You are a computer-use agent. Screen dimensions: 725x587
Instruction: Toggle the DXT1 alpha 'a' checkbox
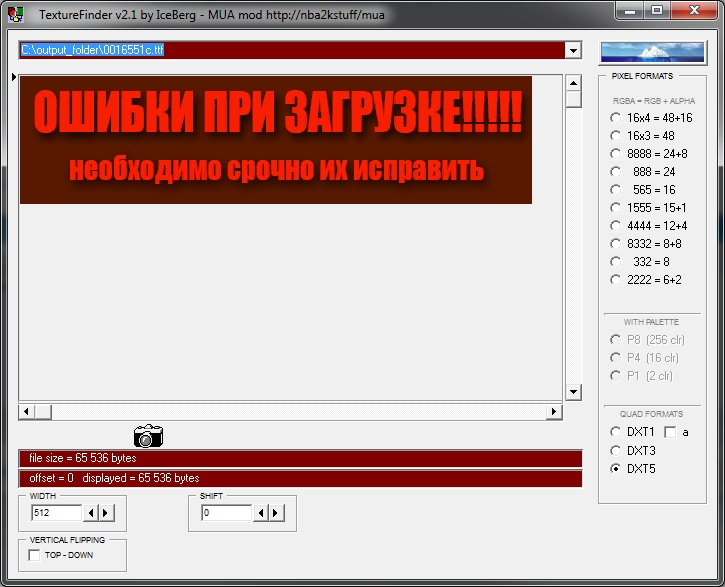pos(670,432)
